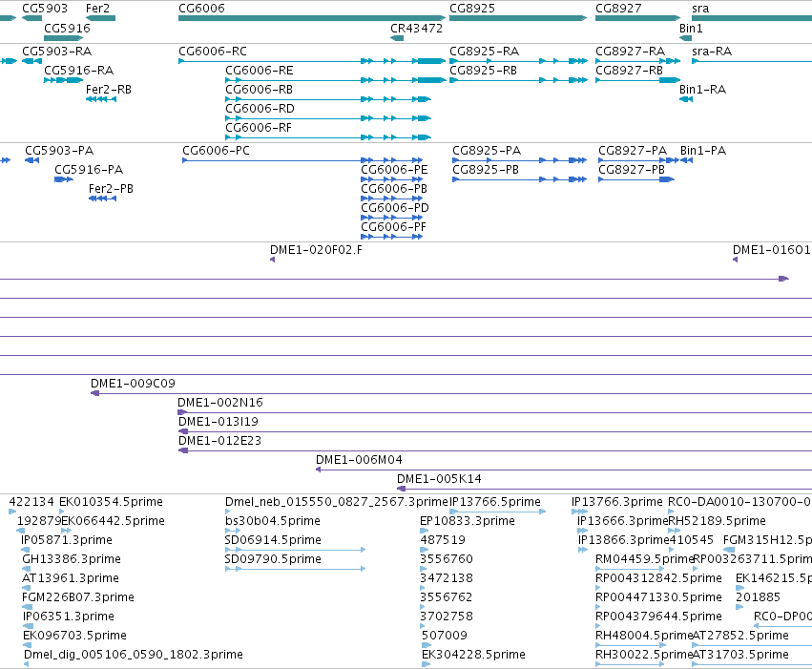Select transcript CG6006-RF
The image size is (812, 669).
[x=259, y=128]
